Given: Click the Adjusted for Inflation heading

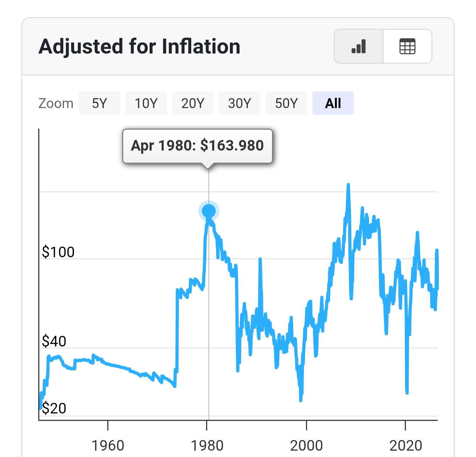Looking at the screenshot, I should click(x=140, y=47).
